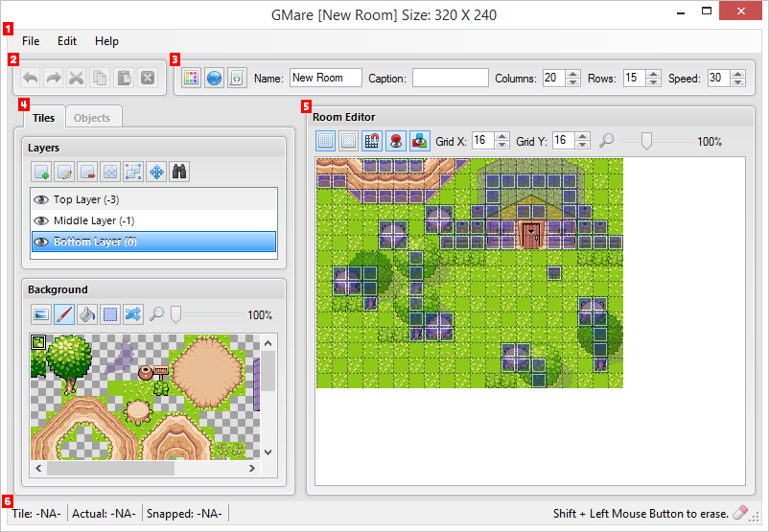
Task: Click the Grid Y value field
Action: (x=564, y=141)
